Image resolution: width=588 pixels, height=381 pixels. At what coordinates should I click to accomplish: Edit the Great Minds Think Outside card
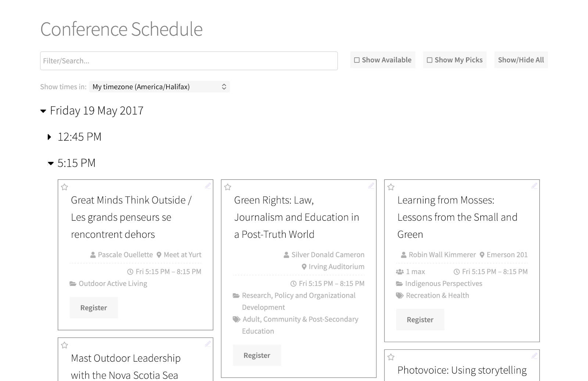(208, 186)
